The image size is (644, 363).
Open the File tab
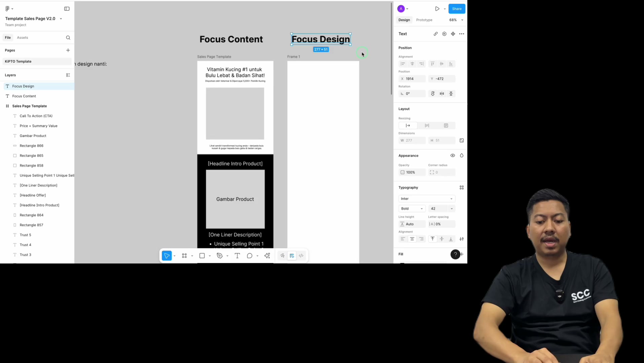(x=8, y=38)
